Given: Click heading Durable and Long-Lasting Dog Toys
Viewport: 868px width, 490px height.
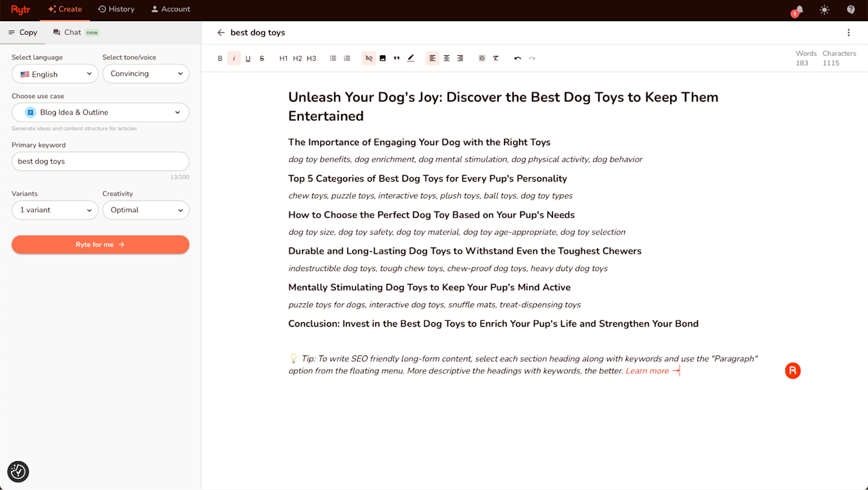Looking at the screenshot, I should [465, 251].
